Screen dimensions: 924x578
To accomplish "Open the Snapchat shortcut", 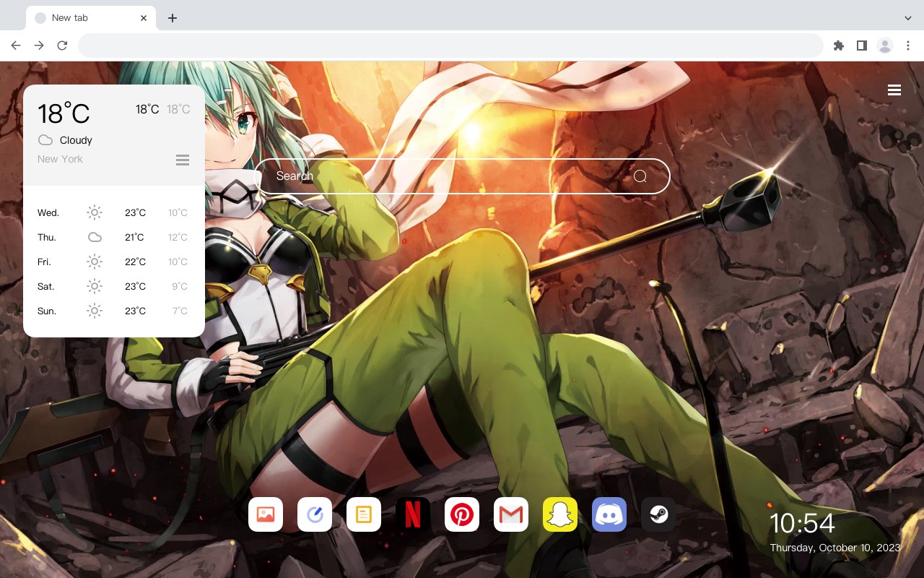I will coord(560,514).
